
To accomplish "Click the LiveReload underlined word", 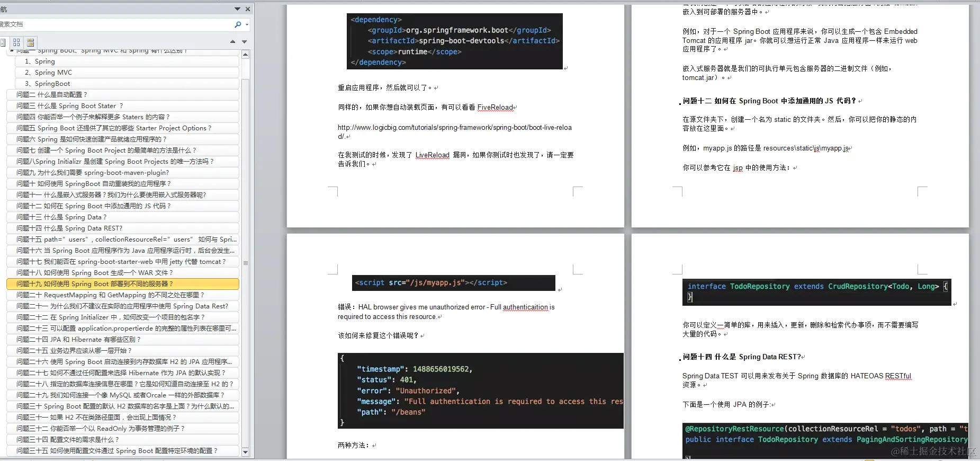I will coord(432,155).
